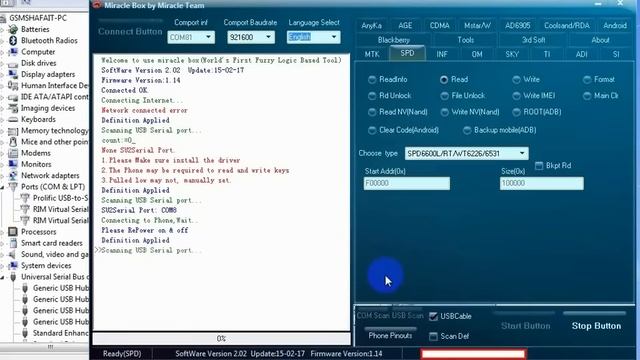Click the Human Interface Devices icon
Image resolution: width=640 pixels, height=360 pixels.
coord(13,86)
